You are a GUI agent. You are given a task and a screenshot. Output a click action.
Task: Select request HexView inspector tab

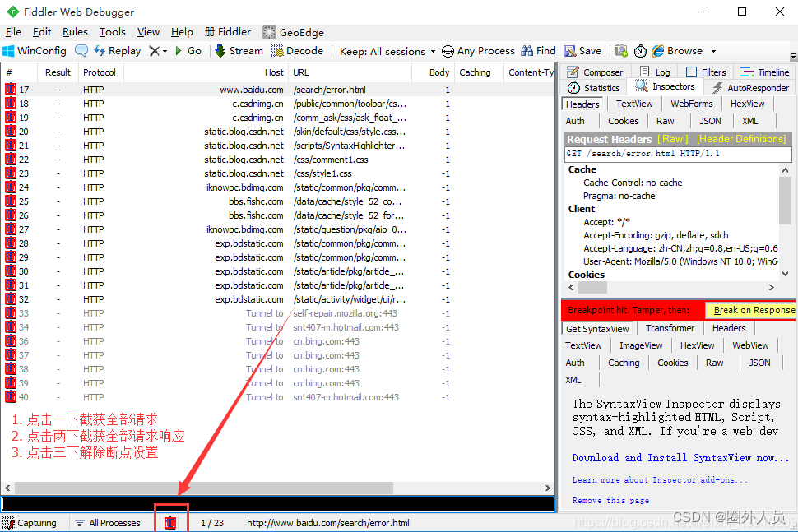(747, 104)
